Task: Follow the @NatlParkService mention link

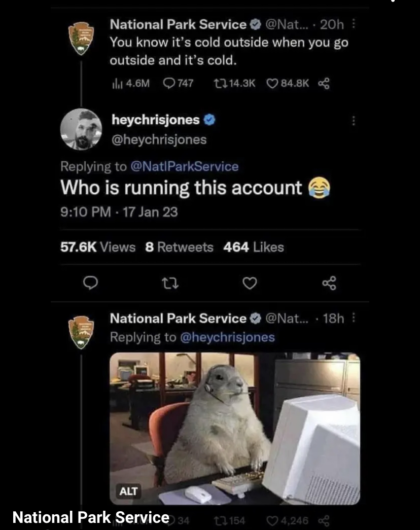Action: coord(184,166)
